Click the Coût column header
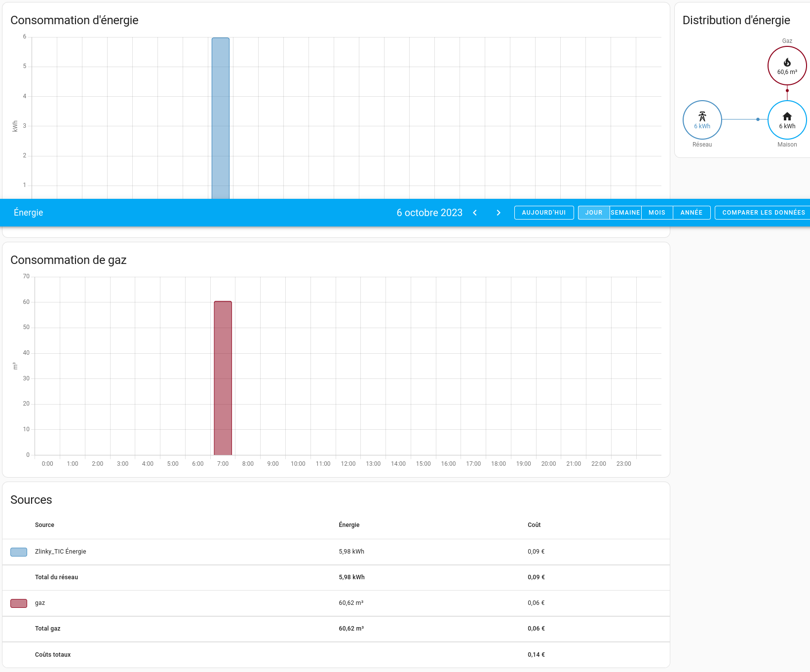Screen dimensions: 810x672 click(x=534, y=525)
